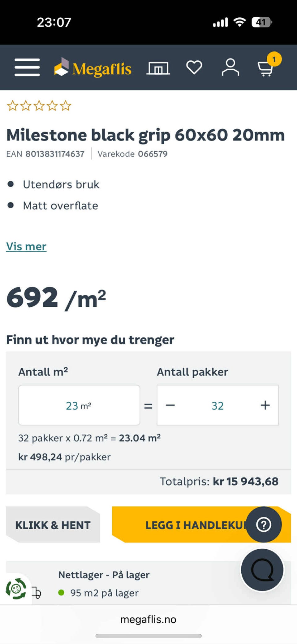
Task: Tap the Megaflis logo
Action: point(93,68)
